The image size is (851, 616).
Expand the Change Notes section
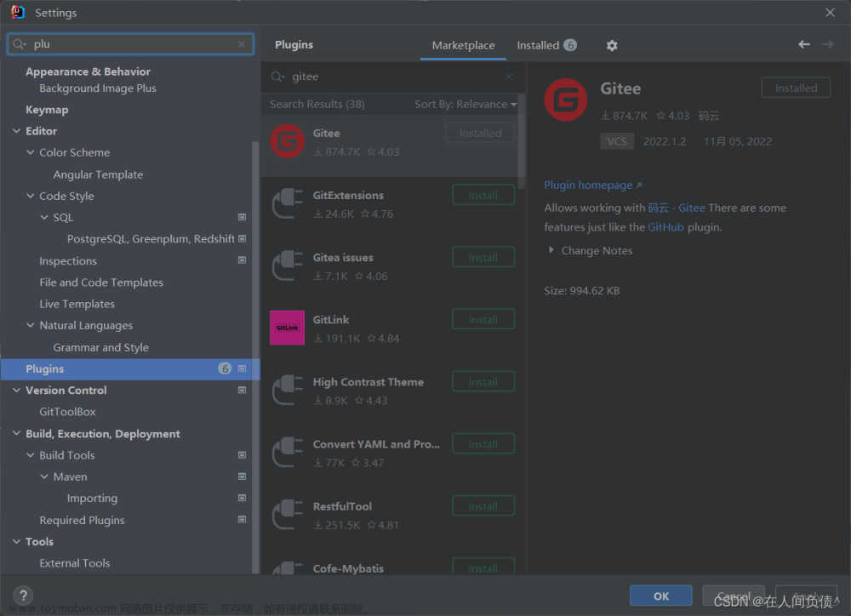(551, 250)
